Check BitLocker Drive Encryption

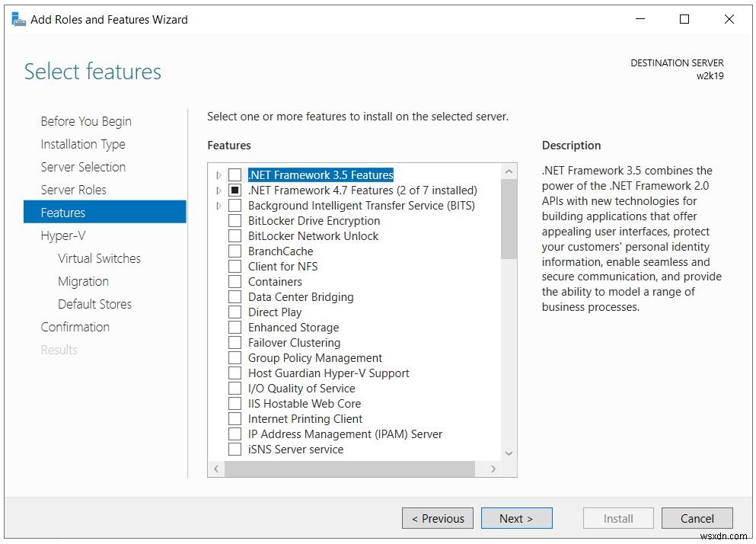234,220
